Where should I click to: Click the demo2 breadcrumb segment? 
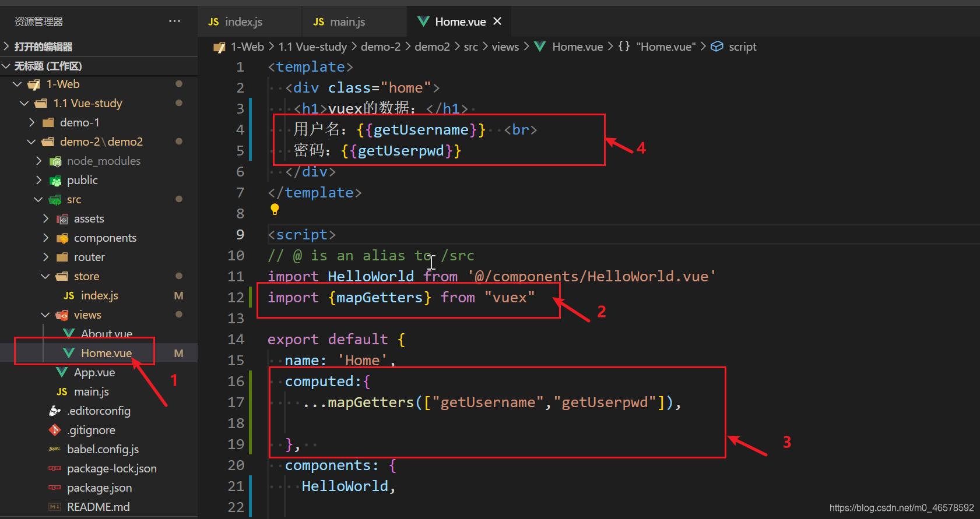pos(432,47)
